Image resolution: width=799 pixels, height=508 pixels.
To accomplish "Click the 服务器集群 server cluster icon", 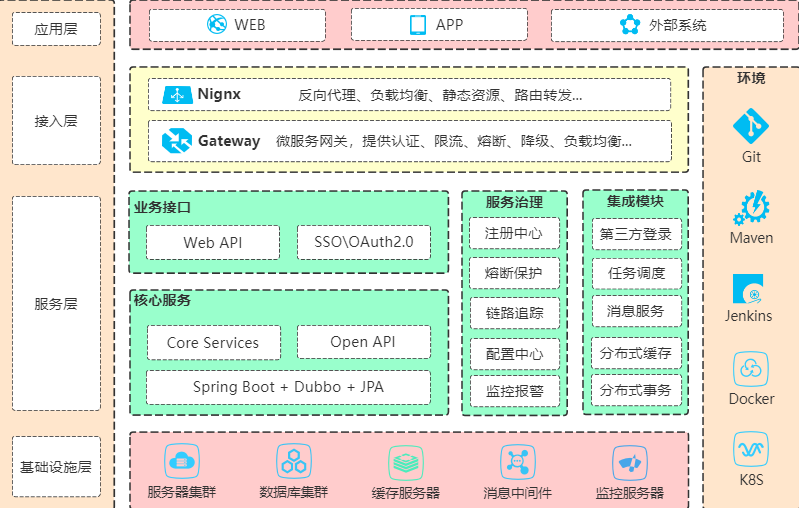I will pos(181,461).
